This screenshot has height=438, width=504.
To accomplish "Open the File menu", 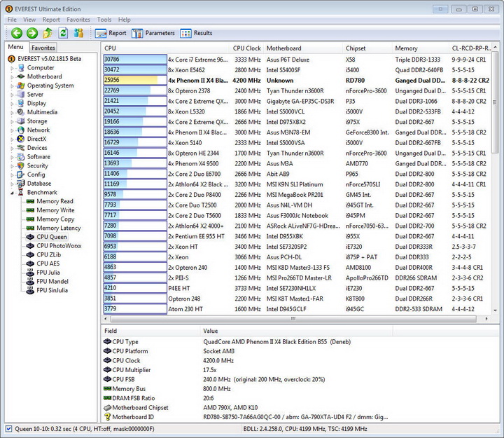I will pos(12,20).
